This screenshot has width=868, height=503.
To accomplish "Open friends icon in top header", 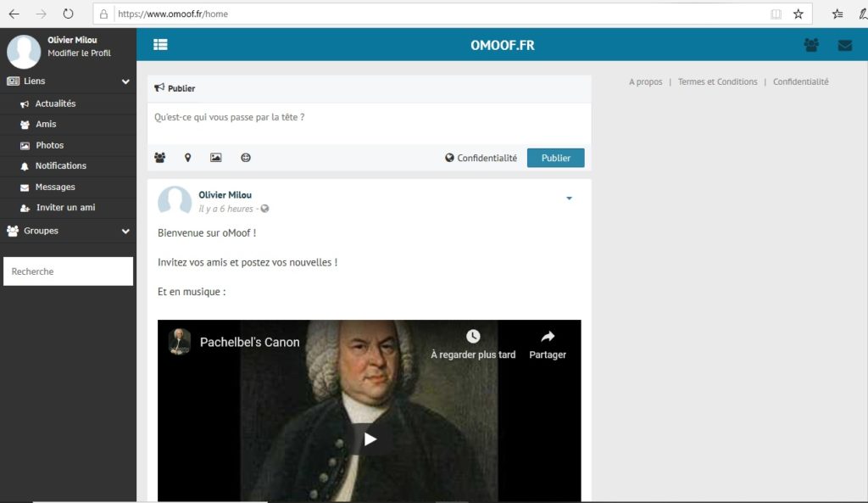I will point(811,45).
